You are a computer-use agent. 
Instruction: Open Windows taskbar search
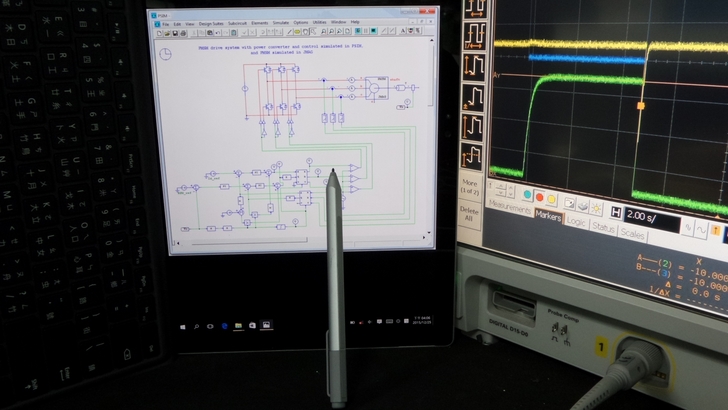196,327
